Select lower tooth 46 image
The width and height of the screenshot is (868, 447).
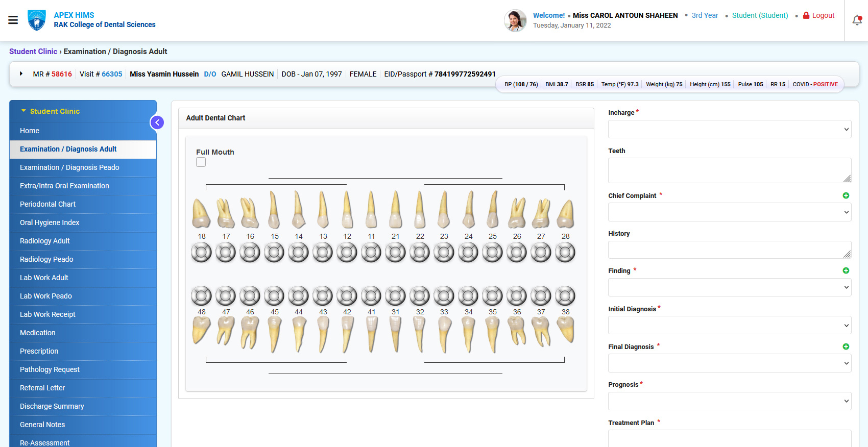tap(250, 333)
